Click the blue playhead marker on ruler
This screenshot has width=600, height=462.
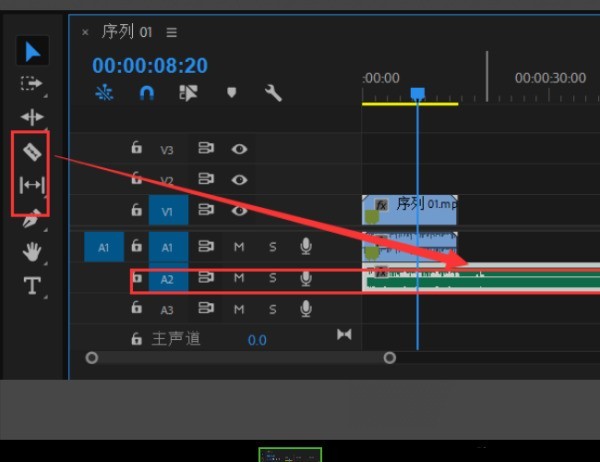[418, 94]
